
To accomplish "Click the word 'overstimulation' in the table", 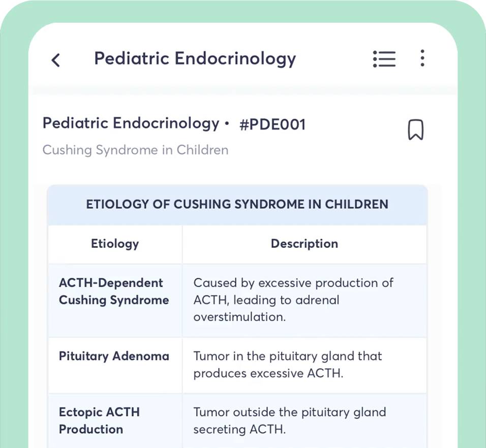I will [239, 317].
